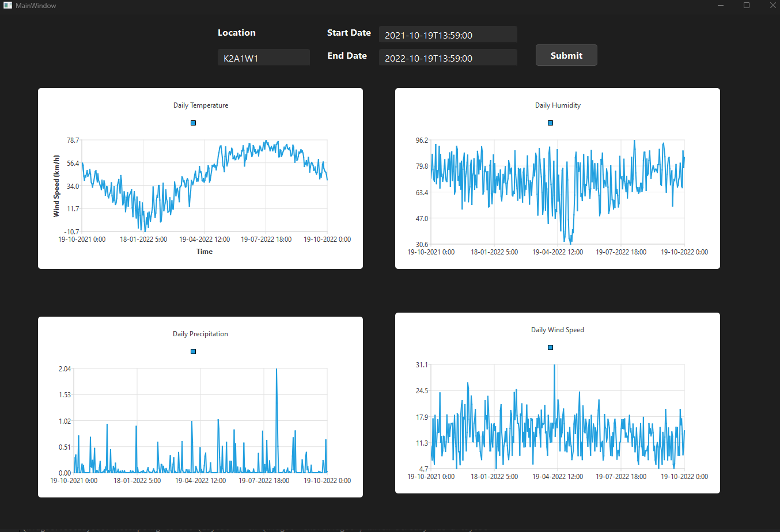The image size is (780, 532).
Task: Click the MainWindow application icon in title bar
Action: pyautogui.click(x=7, y=5)
